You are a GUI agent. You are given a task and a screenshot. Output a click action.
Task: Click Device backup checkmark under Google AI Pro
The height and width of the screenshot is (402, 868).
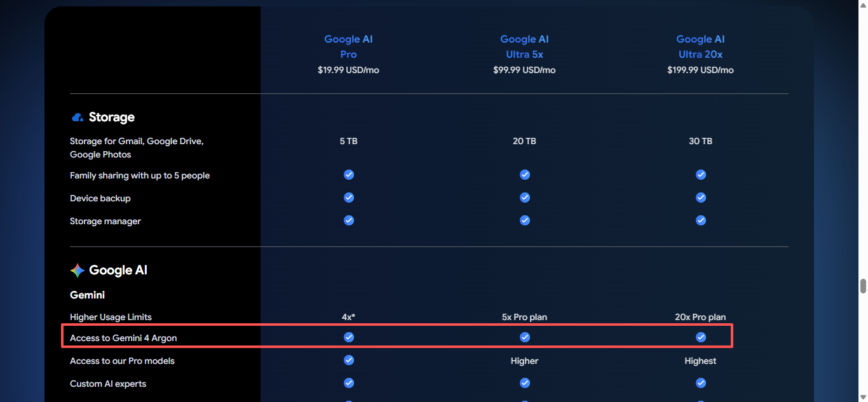349,198
